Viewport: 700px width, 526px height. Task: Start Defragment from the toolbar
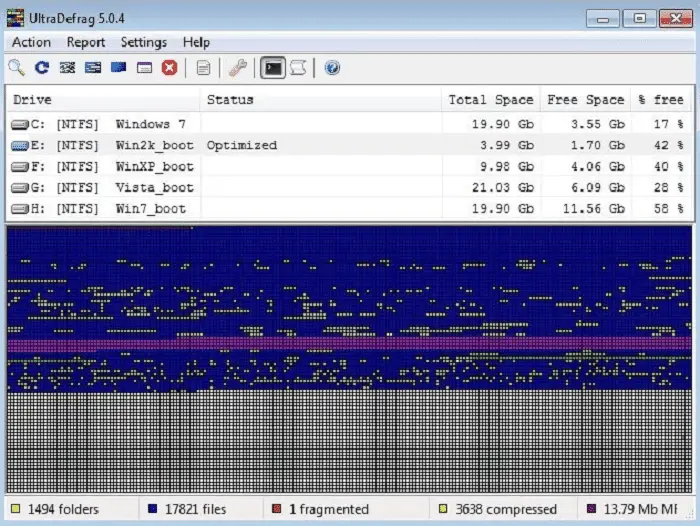[x=67, y=68]
